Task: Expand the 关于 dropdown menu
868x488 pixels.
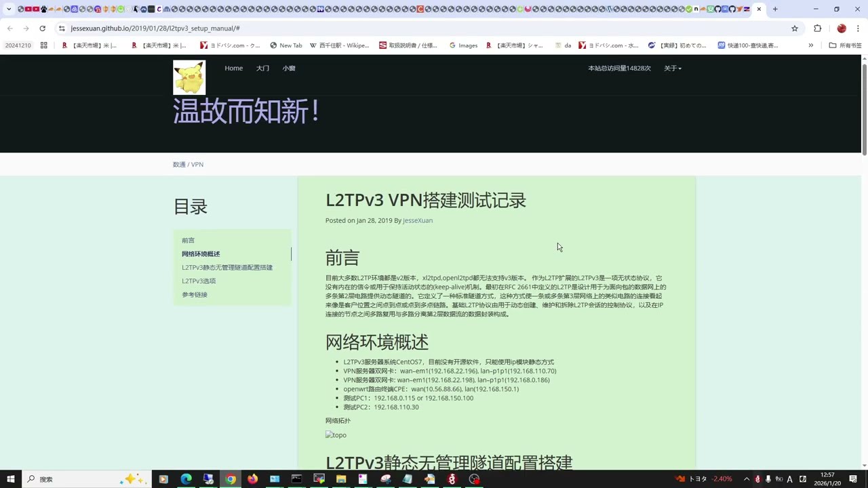Action: [673, 68]
